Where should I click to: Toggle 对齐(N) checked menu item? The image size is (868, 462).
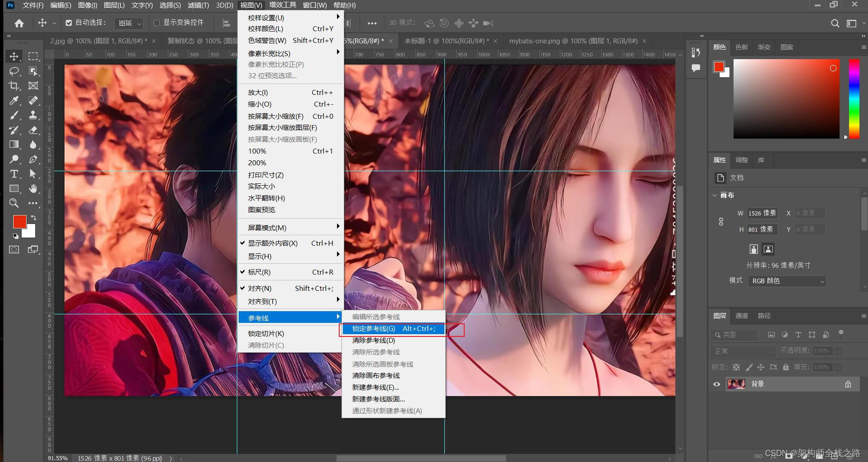(291, 288)
